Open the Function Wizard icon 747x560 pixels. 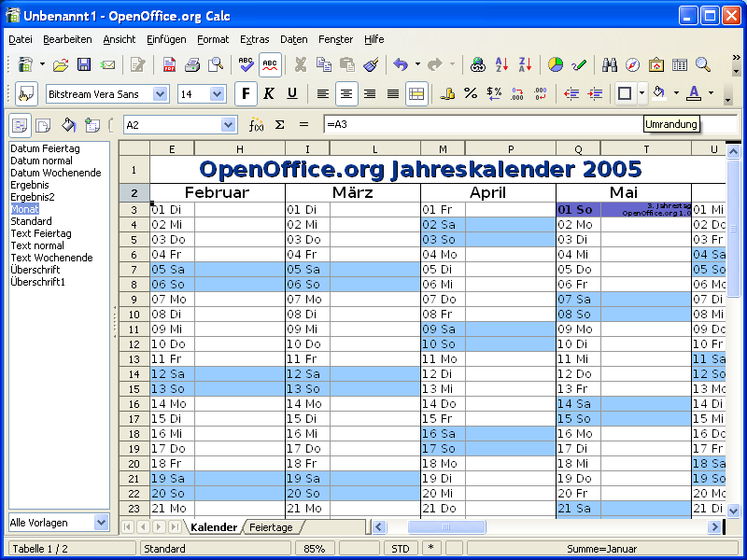(x=256, y=124)
